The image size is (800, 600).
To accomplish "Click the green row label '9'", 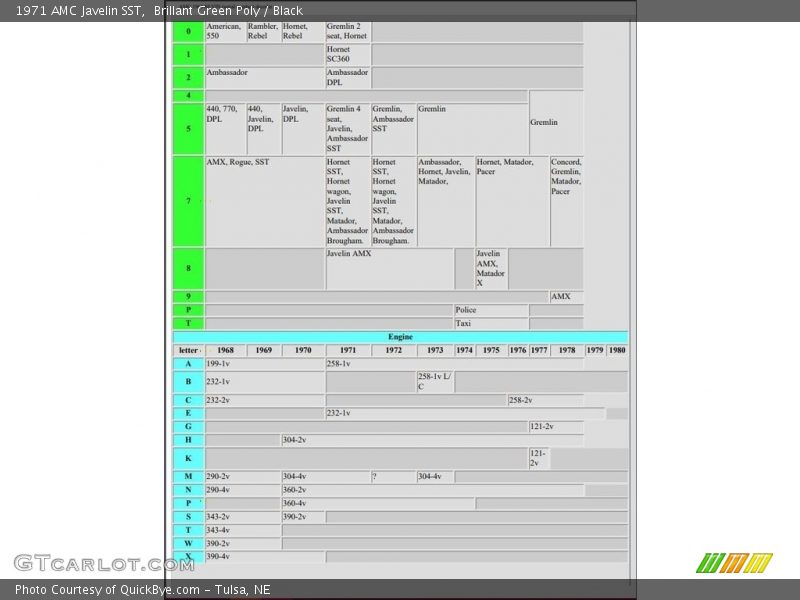I will tap(188, 296).
